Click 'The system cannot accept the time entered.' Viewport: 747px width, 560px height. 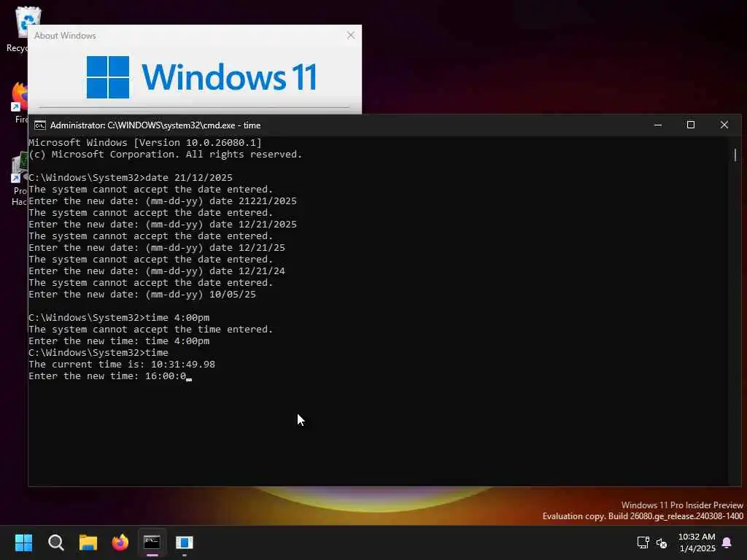coord(150,330)
